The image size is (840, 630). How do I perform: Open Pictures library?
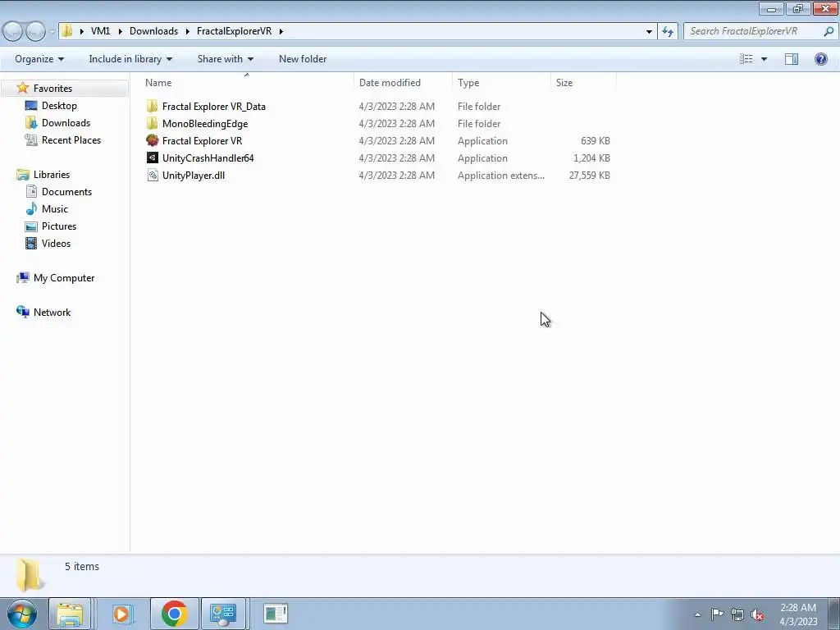(59, 226)
